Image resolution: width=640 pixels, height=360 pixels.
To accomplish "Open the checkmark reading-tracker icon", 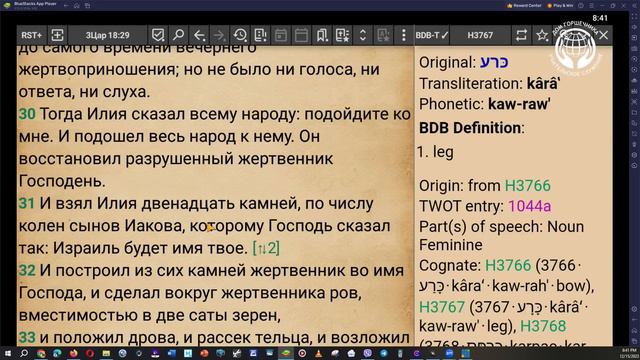I will pos(158,35).
